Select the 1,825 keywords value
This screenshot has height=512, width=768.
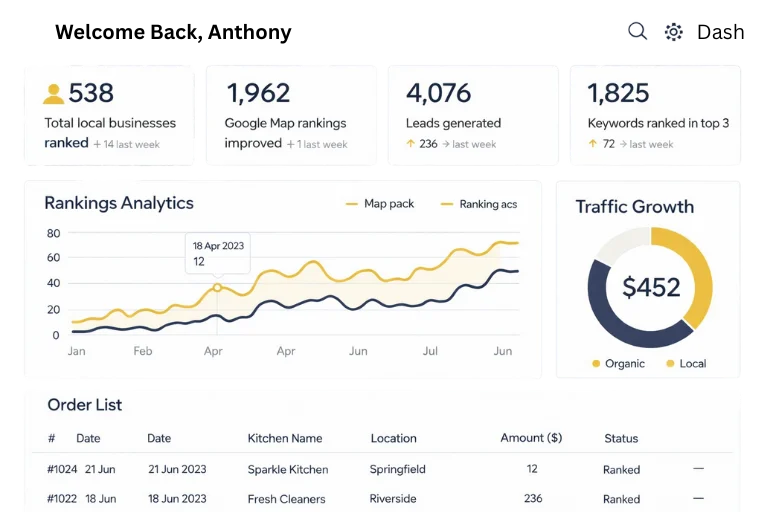coord(619,93)
